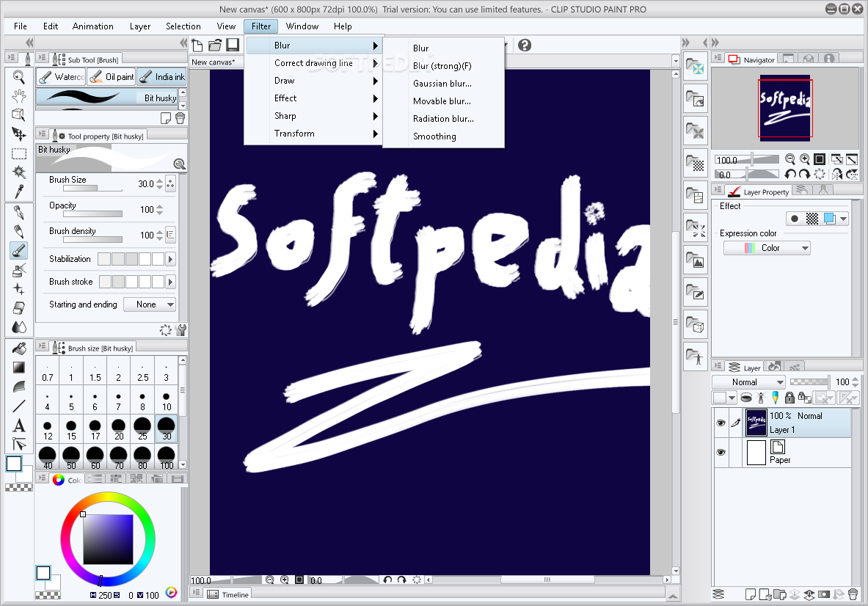
Task: Select the Eraser tool
Action: pyautogui.click(x=19, y=307)
